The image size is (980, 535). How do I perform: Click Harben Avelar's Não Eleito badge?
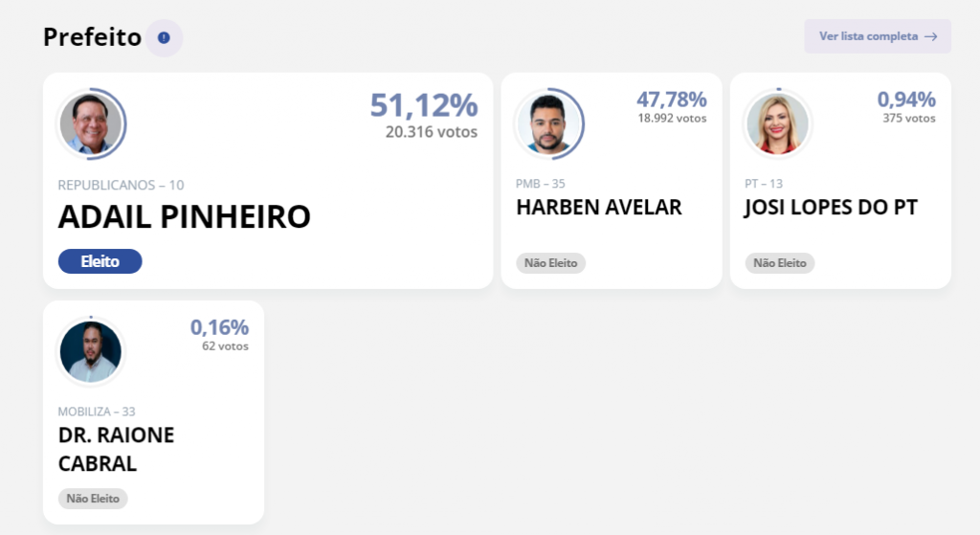[x=550, y=262]
